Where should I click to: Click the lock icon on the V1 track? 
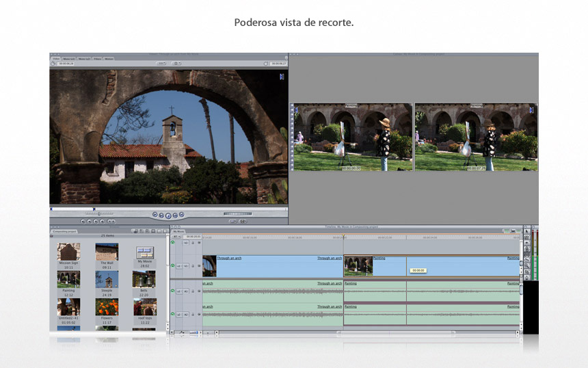pos(192,265)
